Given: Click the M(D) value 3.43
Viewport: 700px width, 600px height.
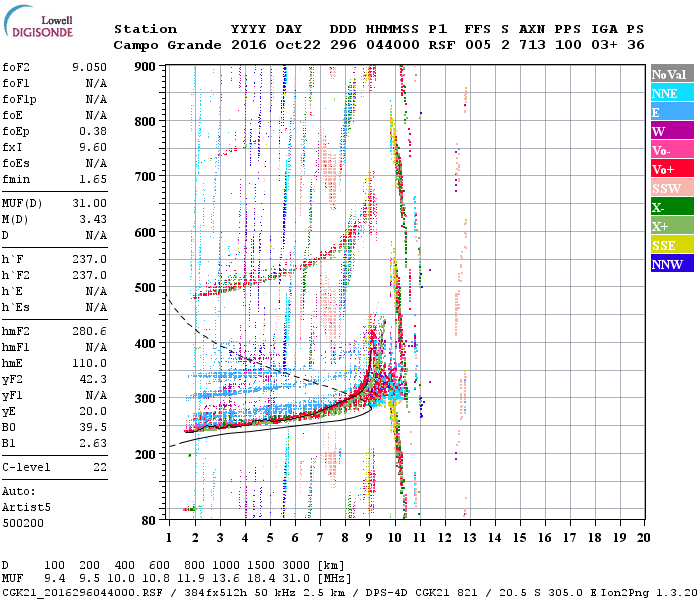Looking at the screenshot, I should pyautogui.click(x=93, y=219).
